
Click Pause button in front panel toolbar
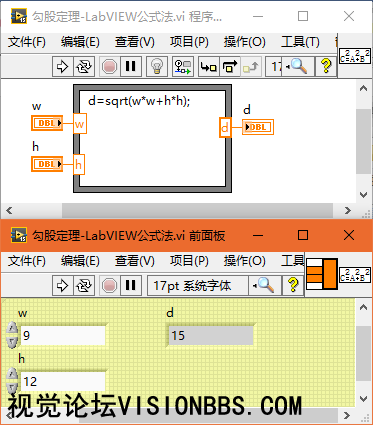point(131,286)
